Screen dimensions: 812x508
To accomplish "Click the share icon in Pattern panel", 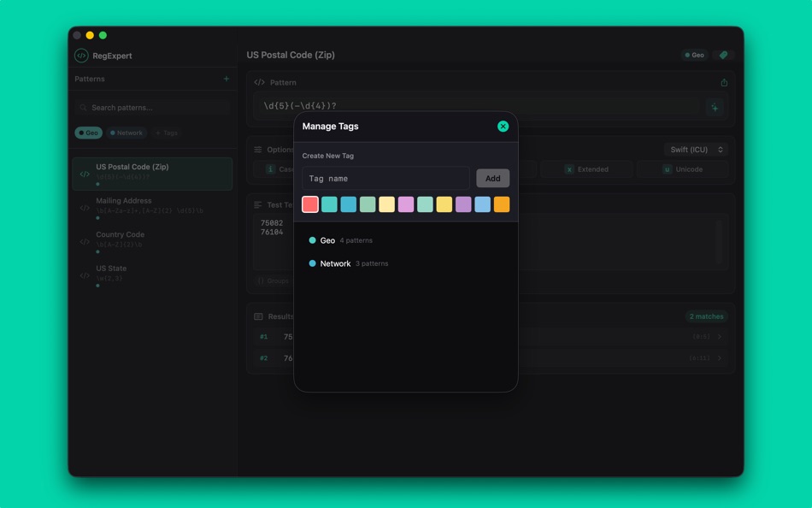I will point(724,82).
